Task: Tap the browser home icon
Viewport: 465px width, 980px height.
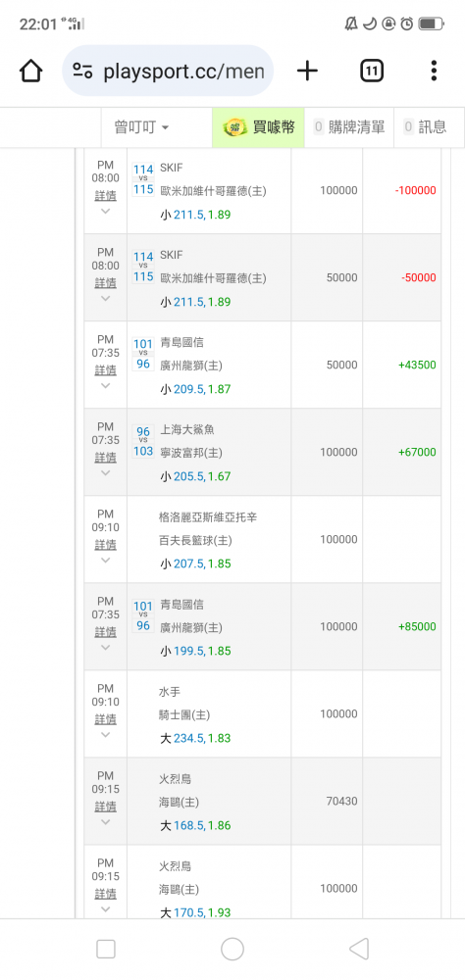Action: pos(30,71)
